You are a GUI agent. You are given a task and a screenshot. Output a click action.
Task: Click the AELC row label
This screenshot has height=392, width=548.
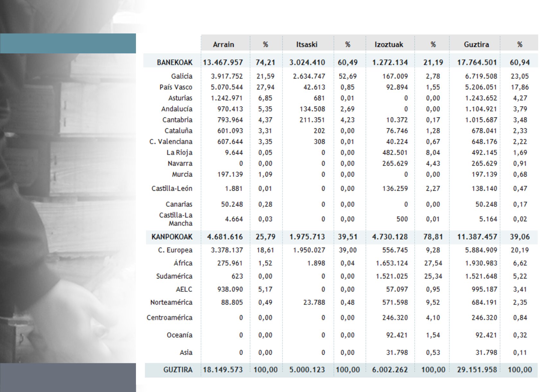click(184, 289)
